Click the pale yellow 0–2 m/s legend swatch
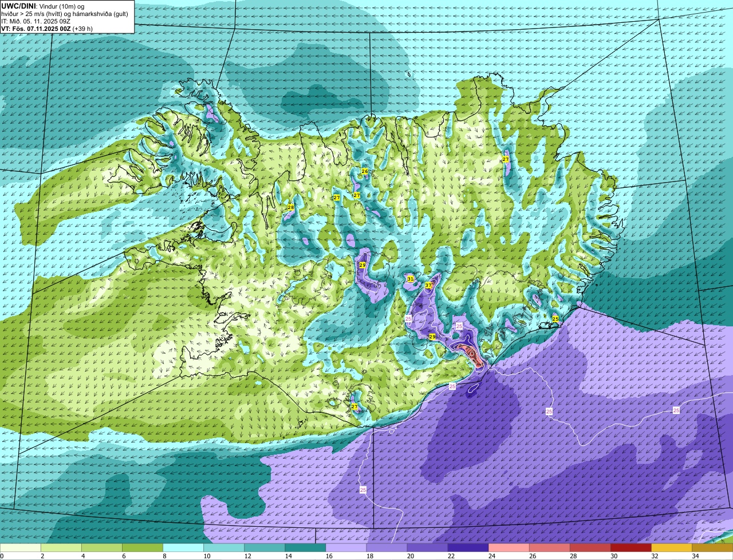The image size is (733, 560). pyautogui.click(x=21, y=548)
